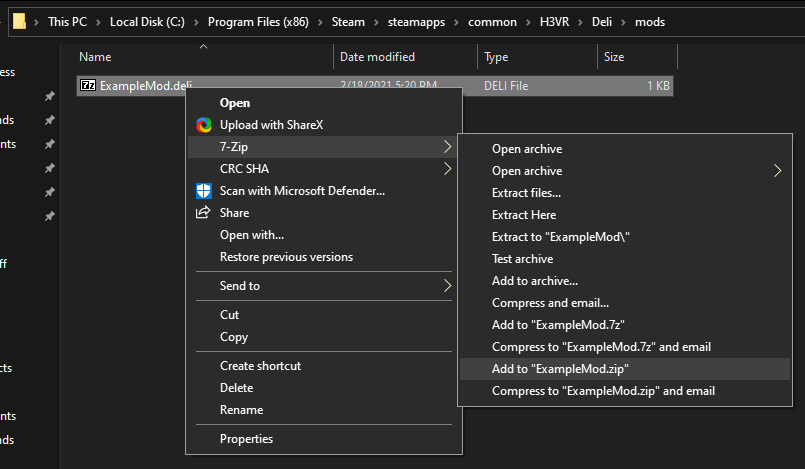Go to H3VR breadcrumb folder

pyautogui.click(x=554, y=22)
